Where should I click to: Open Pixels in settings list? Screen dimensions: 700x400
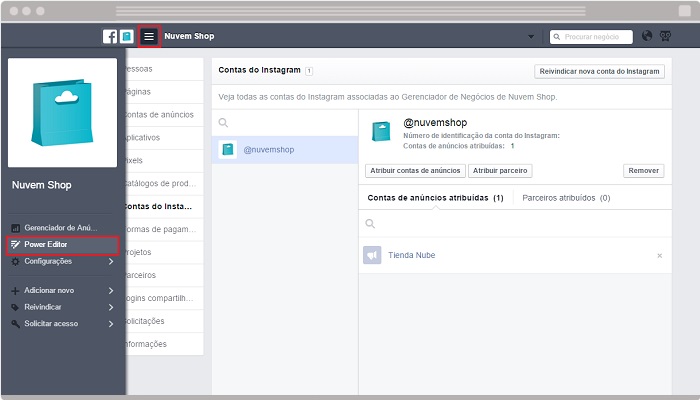click(164, 160)
